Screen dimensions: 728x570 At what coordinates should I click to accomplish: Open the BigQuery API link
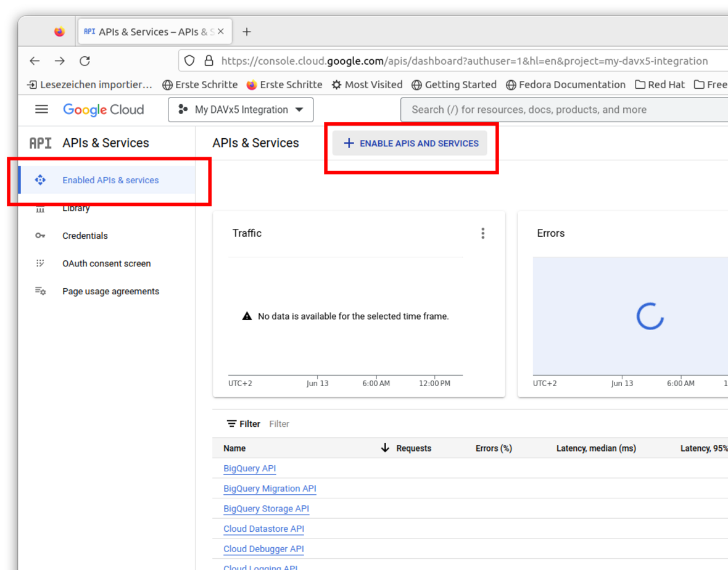pyautogui.click(x=249, y=468)
